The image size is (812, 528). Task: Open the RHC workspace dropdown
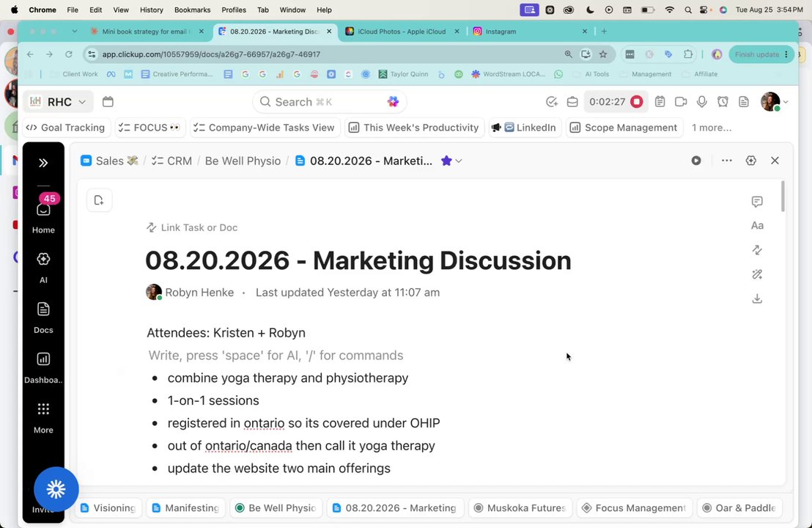click(x=59, y=101)
